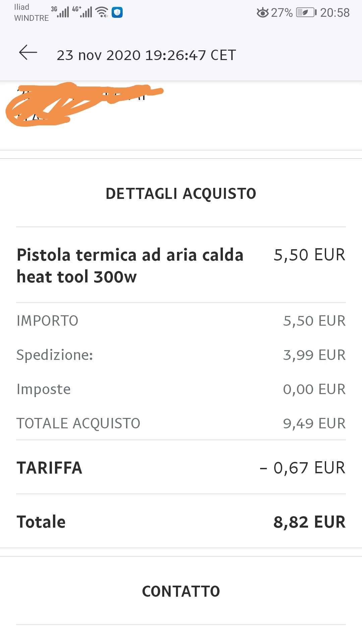Tap the blue shield app icon
This screenshot has width=362, height=644.
pyautogui.click(x=117, y=12)
